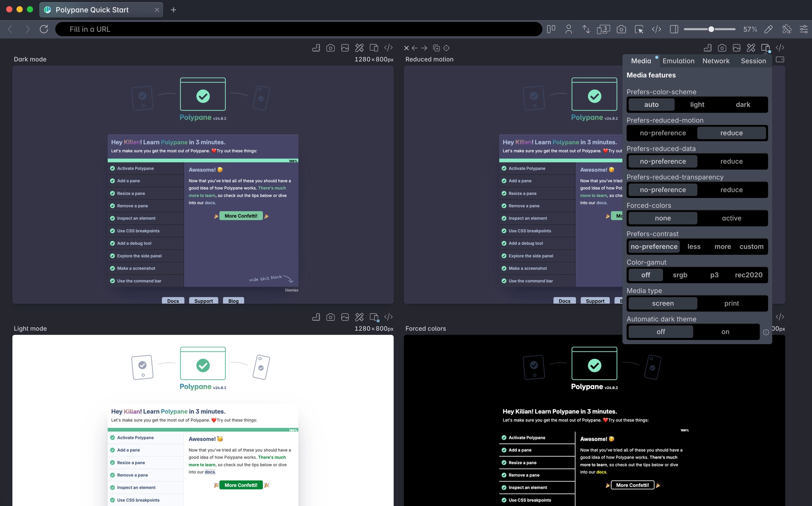The image size is (812, 506).
Task: Open the user account icon
Action: point(568,29)
